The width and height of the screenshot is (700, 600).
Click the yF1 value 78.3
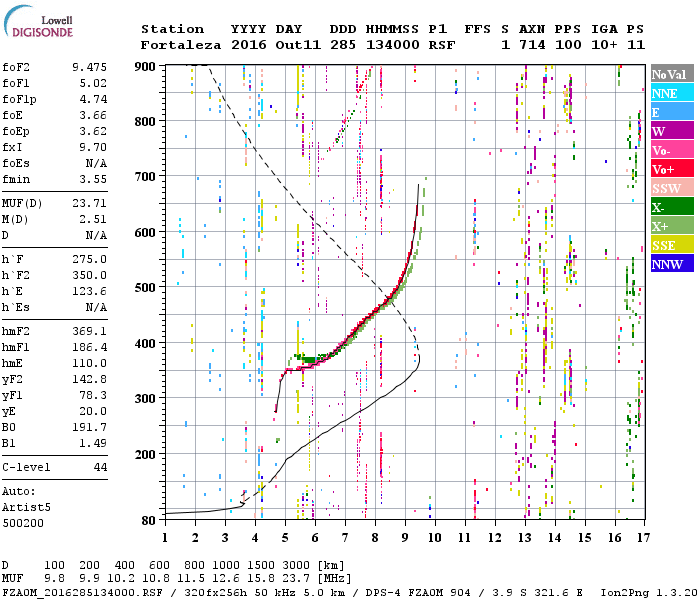click(x=94, y=396)
